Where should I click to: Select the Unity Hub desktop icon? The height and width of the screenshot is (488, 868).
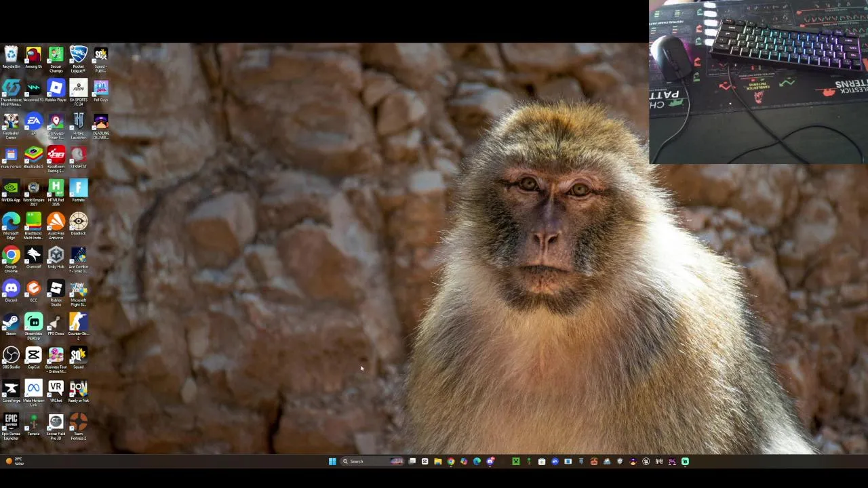click(56, 257)
